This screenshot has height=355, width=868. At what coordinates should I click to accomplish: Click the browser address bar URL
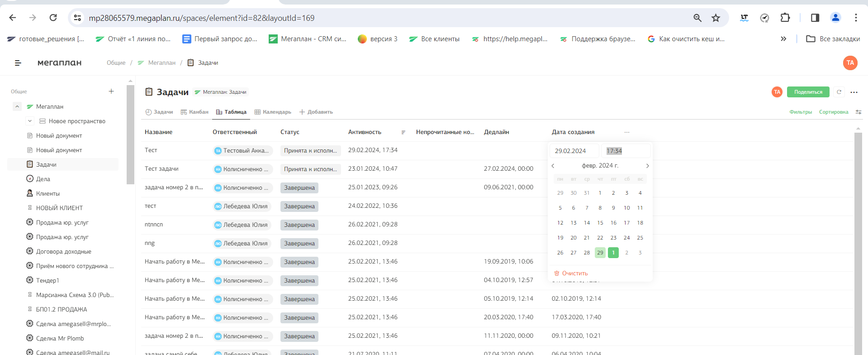click(x=202, y=18)
